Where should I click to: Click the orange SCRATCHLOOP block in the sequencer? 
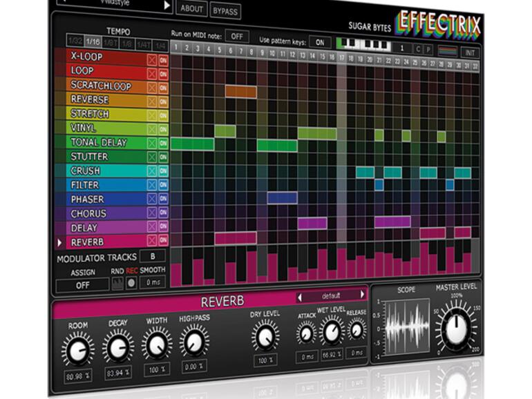[x=241, y=92]
